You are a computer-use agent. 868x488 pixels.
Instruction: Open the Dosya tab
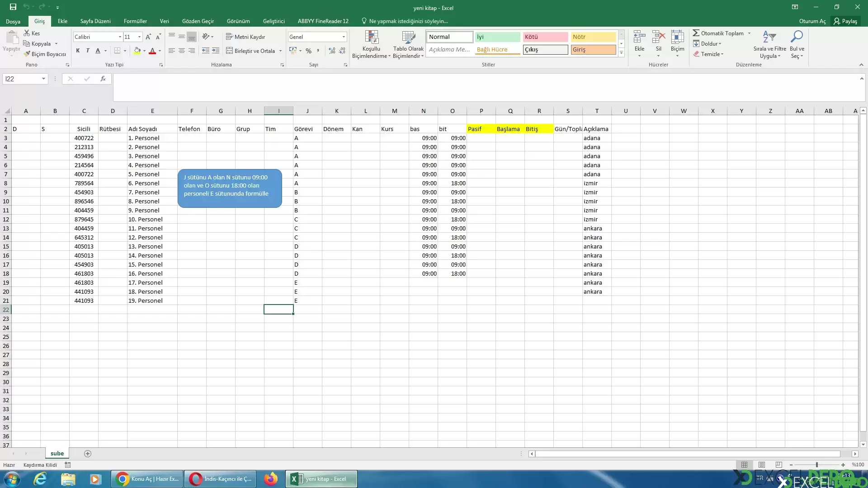13,21
